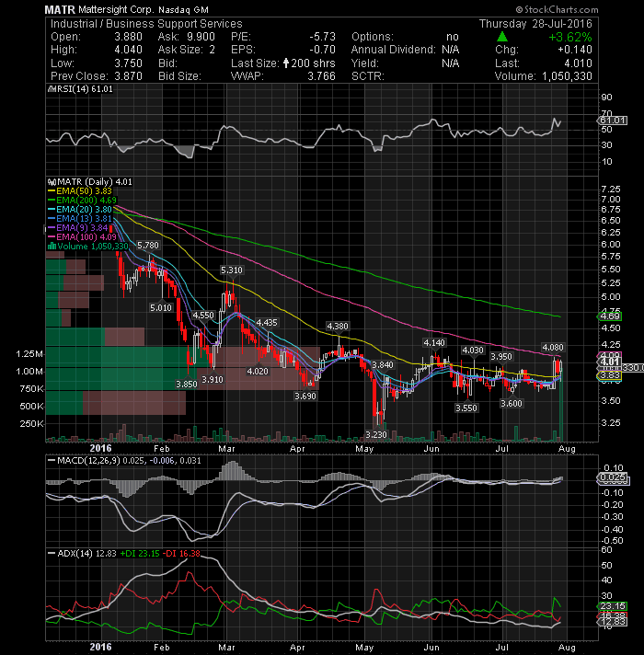This screenshot has width=644, height=655.
Task: Click the green up-arrow change indicator
Action: pyautogui.click(x=502, y=37)
